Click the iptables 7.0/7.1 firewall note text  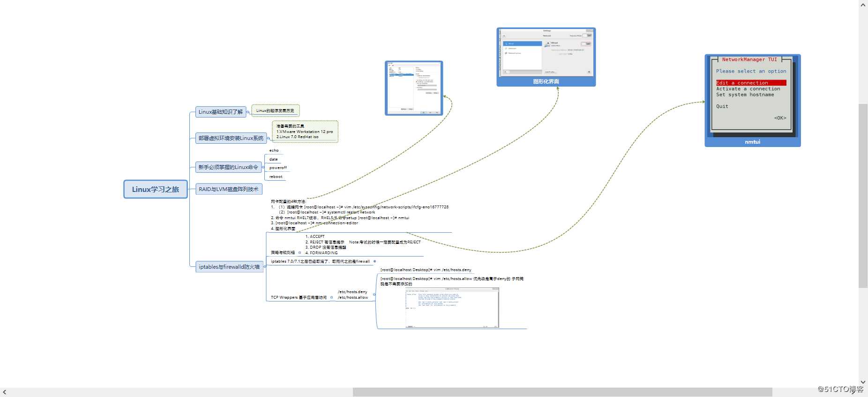tap(320, 261)
